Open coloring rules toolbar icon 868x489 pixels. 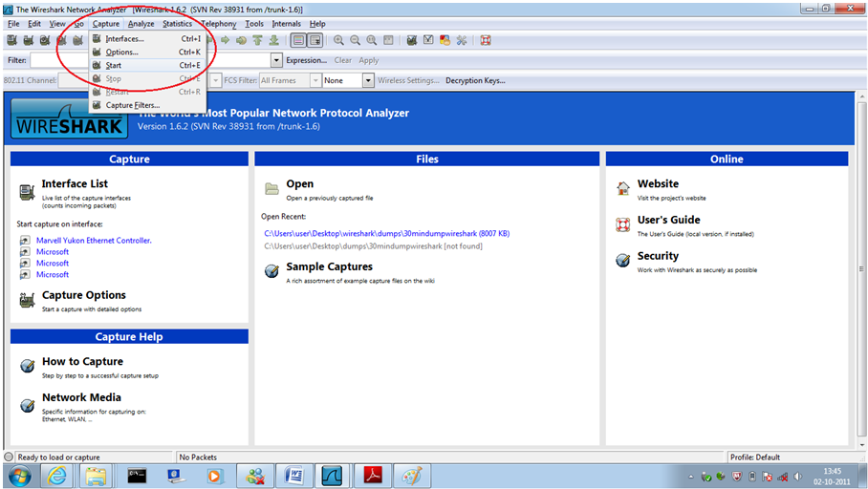click(445, 40)
